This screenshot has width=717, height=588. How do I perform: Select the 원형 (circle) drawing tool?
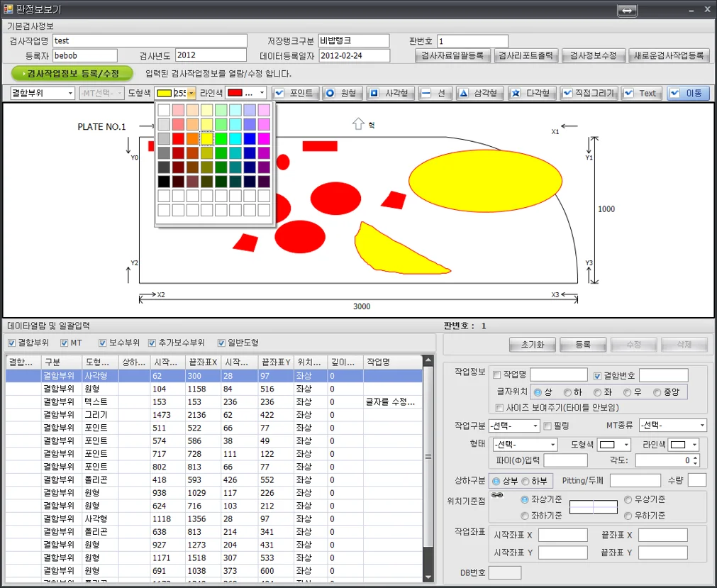343,93
